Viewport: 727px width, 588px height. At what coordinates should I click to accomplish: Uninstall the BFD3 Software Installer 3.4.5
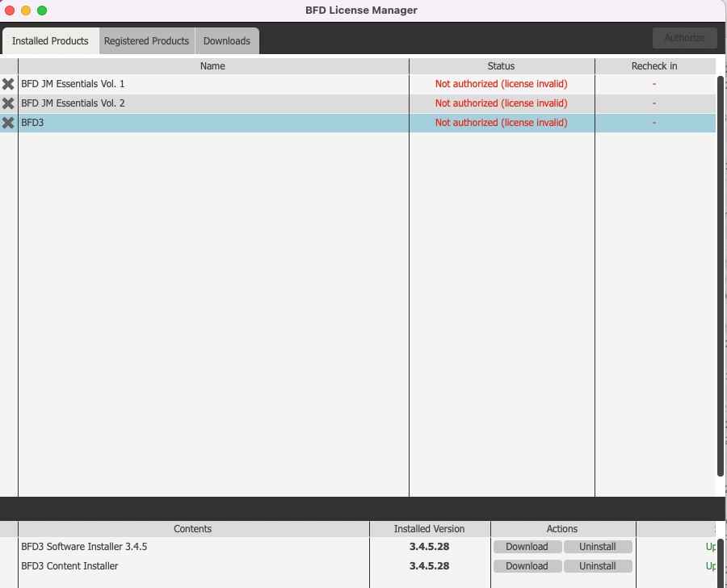pos(597,547)
